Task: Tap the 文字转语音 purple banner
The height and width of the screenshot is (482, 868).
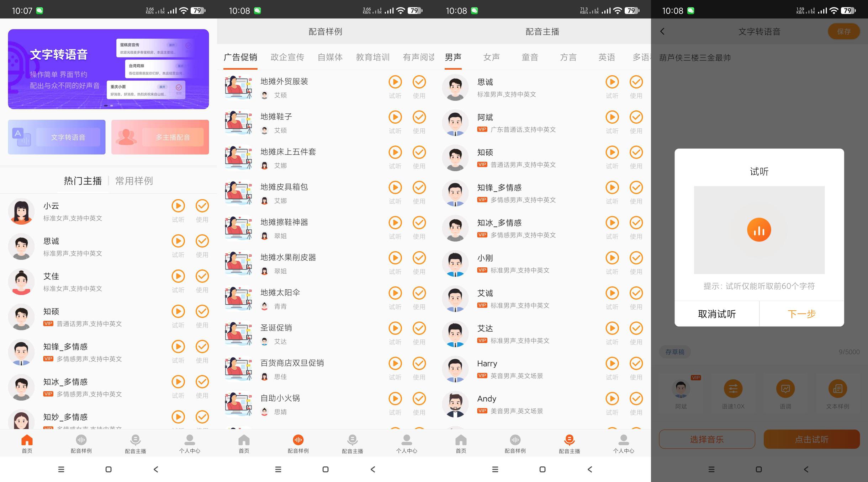Action: point(108,69)
